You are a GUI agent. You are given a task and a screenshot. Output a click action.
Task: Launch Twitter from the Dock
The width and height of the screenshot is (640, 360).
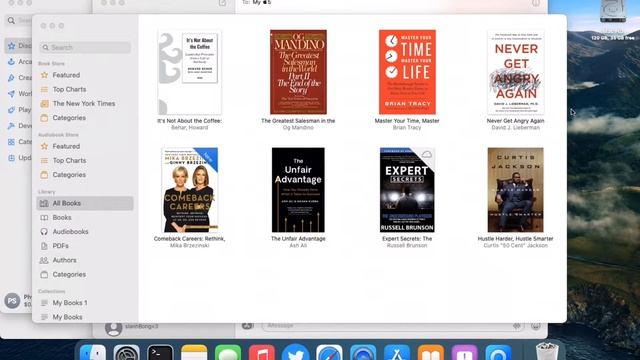pyautogui.click(x=296, y=352)
